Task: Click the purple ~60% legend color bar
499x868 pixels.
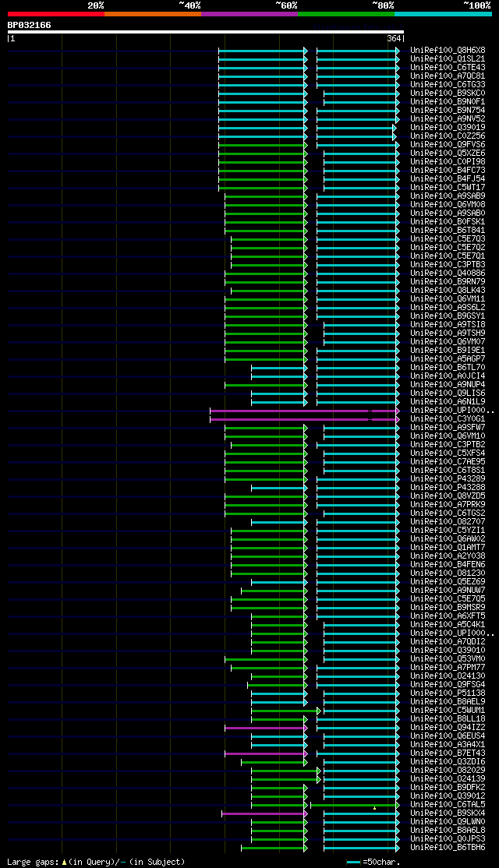Action: [x=249, y=14]
